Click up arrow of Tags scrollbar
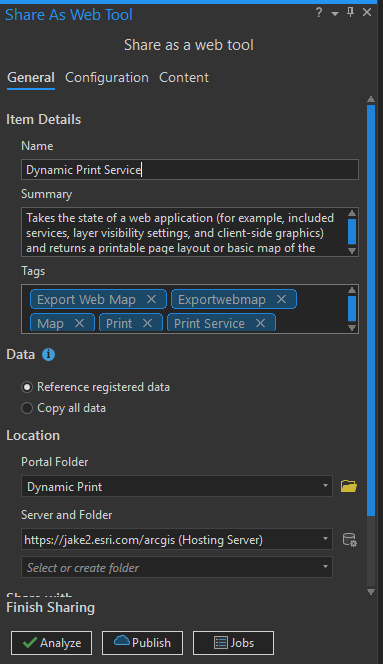The width and height of the screenshot is (383, 664). click(352, 290)
